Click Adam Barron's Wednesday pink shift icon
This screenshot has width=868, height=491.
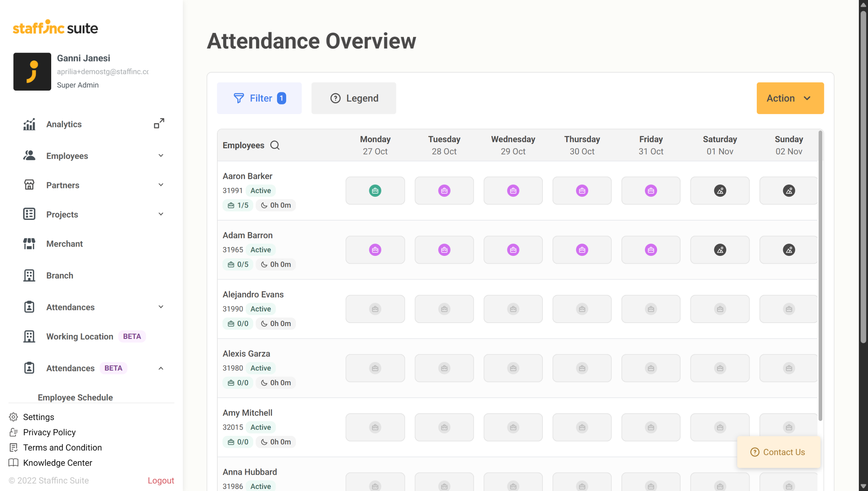[x=513, y=250]
